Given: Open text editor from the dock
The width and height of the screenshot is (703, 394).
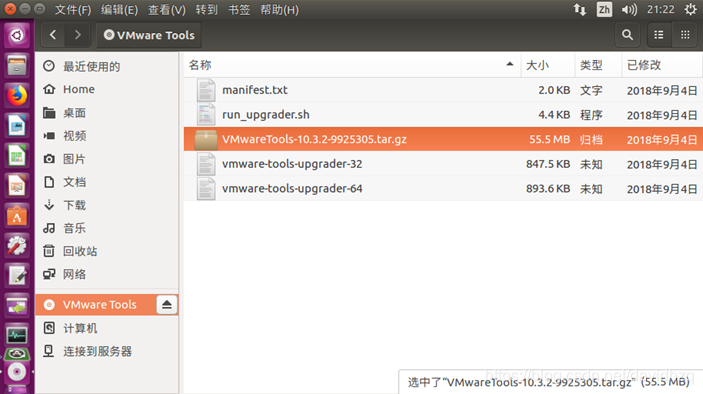Looking at the screenshot, I should tap(17, 276).
